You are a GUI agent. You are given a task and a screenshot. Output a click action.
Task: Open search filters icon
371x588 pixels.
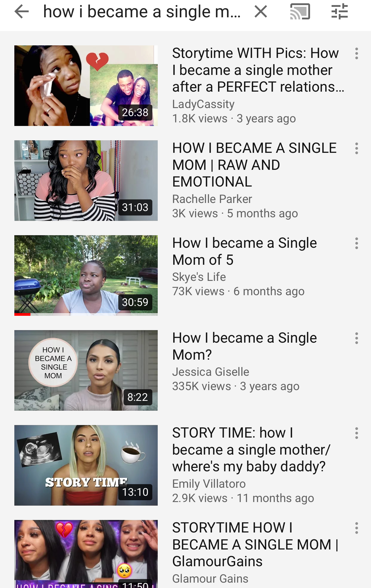340,12
